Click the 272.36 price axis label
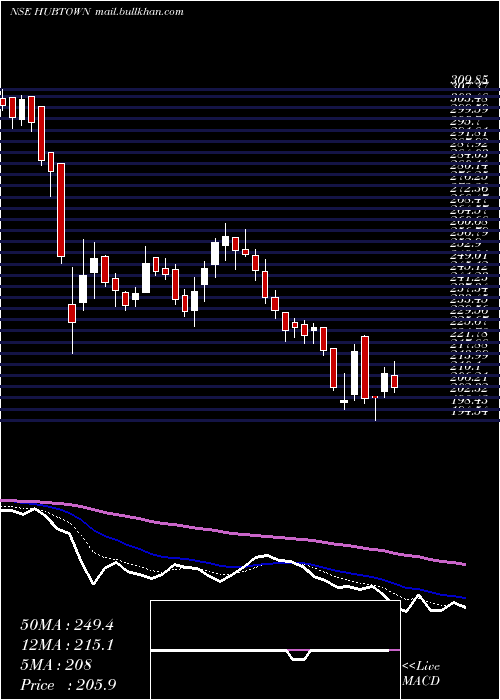Viewport: 500px width, 700px height. click(469, 189)
